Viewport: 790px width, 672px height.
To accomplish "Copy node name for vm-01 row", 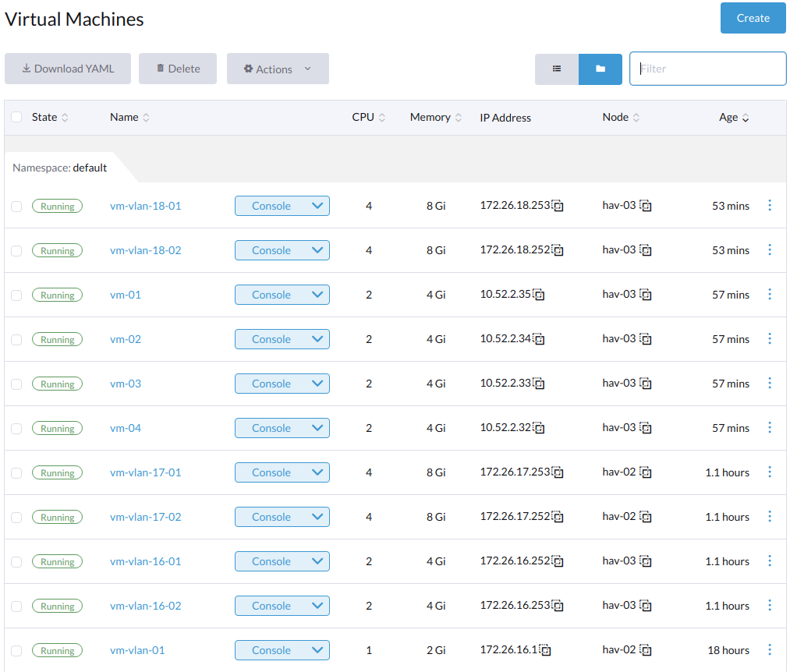I will 646,295.
